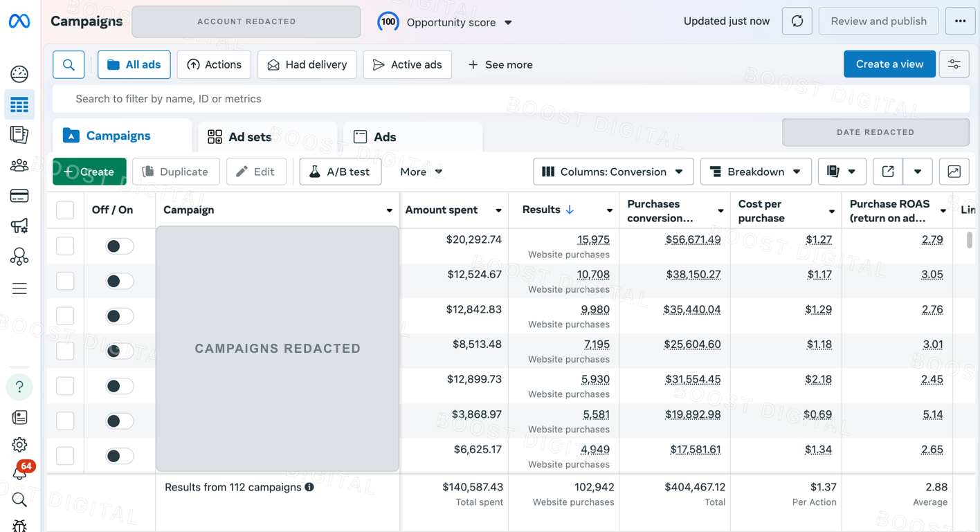Open the Account overview gauge icon in sidebar
This screenshot has height=532, width=980.
(19, 74)
